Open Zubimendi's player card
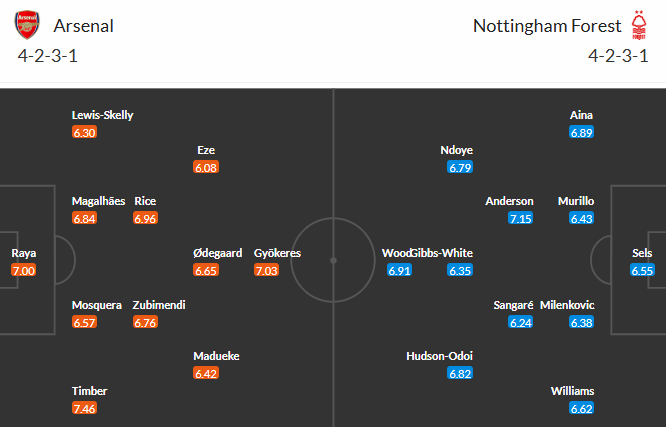The width and height of the screenshot is (666, 427). click(158, 305)
